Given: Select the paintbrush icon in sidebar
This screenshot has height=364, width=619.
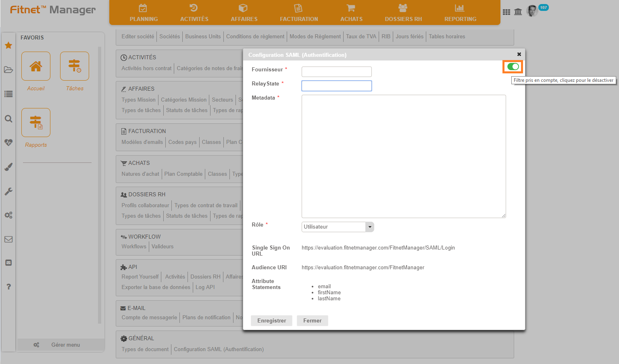Looking at the screenshot, I should [8, 167].
